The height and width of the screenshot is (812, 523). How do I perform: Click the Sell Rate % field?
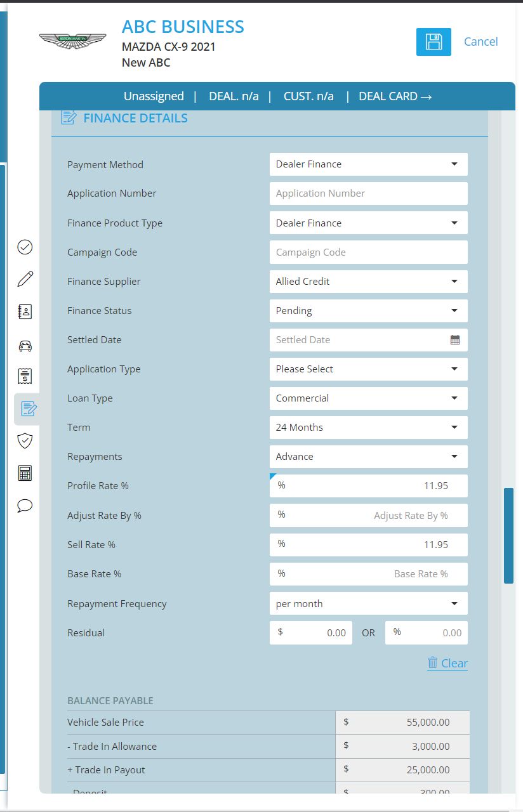[369, 545]
